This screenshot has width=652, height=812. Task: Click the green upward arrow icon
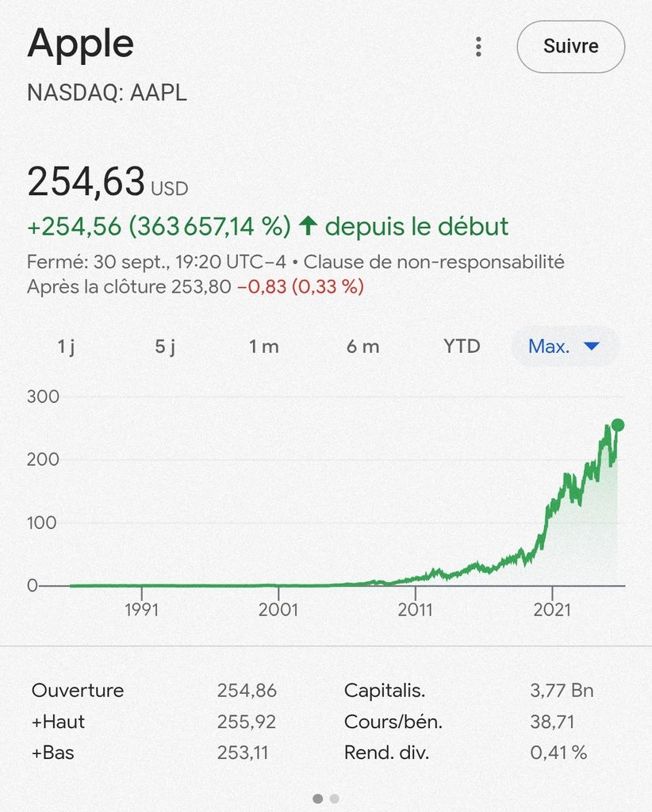(x=308, y=227)
